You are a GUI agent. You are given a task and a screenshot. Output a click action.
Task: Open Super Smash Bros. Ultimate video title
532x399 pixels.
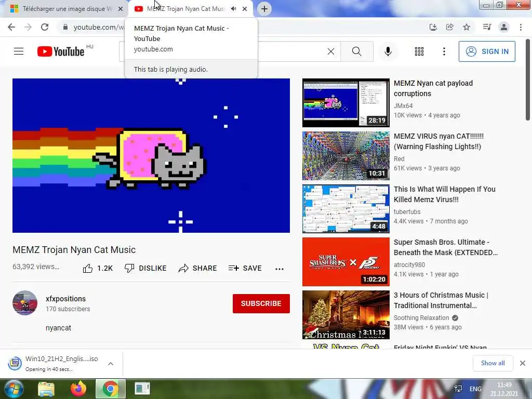pyautogui.click(x=445, y=247)
